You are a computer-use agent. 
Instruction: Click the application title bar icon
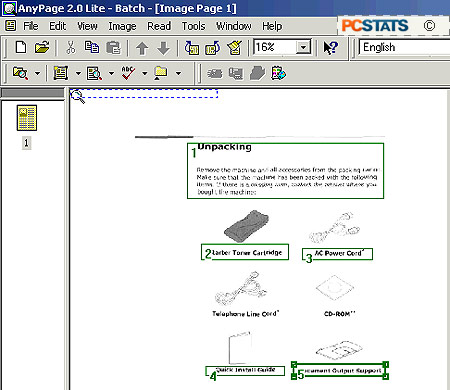[x=9, y=8]
